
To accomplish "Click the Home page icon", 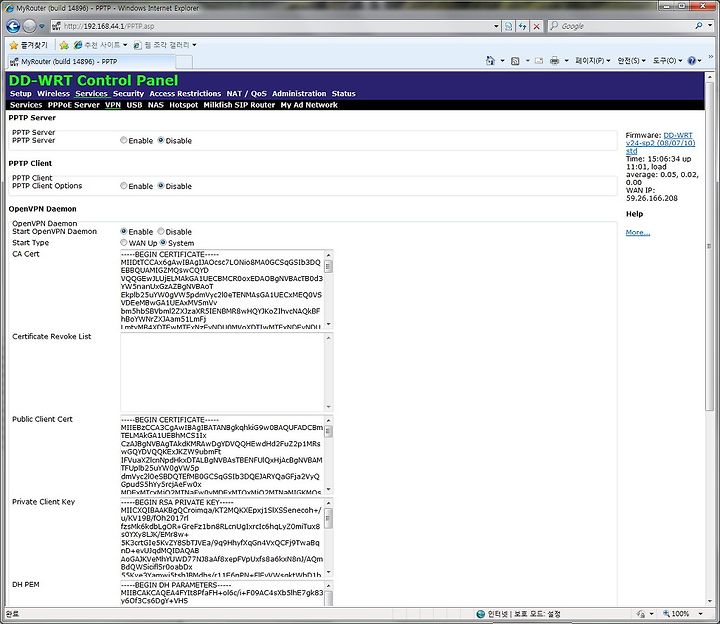I will (490, 61).
